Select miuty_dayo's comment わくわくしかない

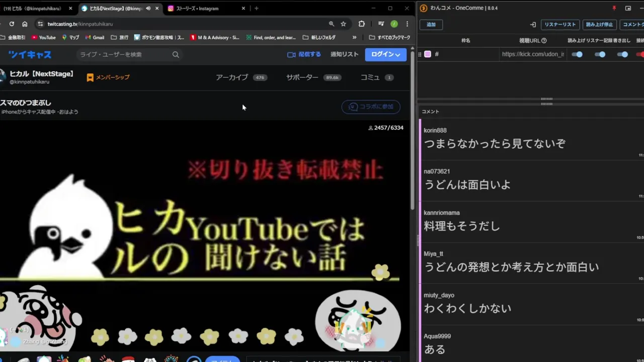pyautogui.click(x=467, y=309)
